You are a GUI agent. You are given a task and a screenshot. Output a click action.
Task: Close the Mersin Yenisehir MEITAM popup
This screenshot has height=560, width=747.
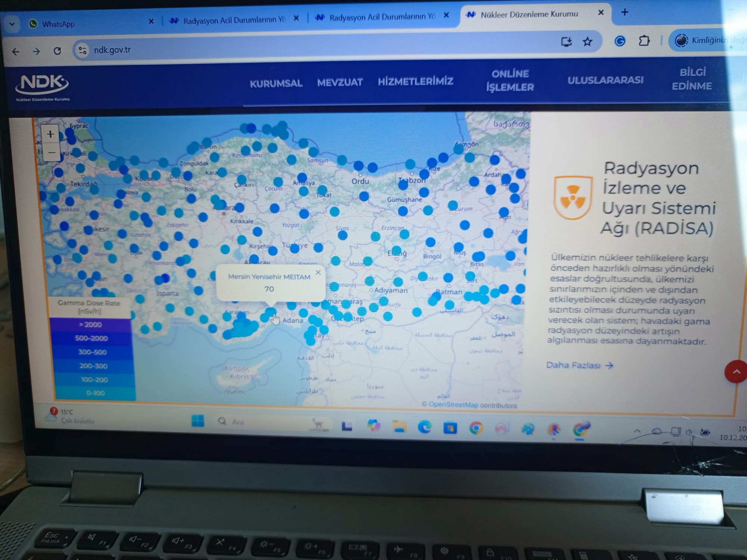[318, 273]
